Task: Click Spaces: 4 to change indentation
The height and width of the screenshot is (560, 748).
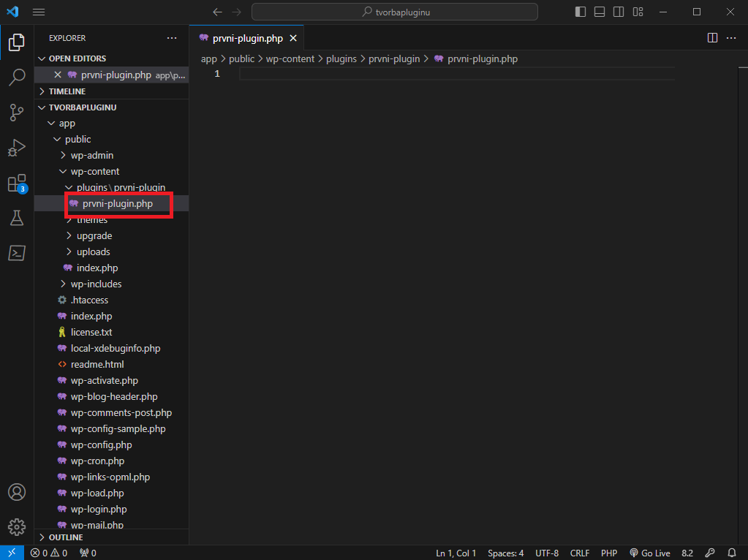Action: pyautogui.click(x=505, y=553)
